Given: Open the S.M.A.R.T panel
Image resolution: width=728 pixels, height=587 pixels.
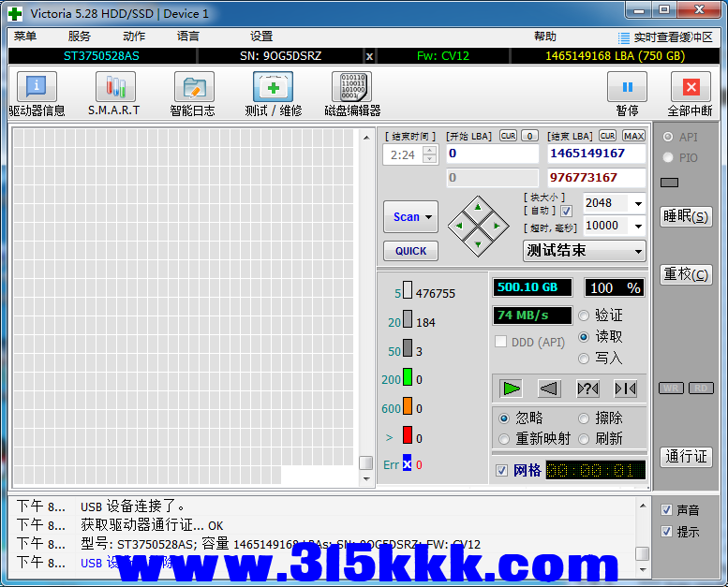Looking at the screenshot, I should [x=114, y=87].
